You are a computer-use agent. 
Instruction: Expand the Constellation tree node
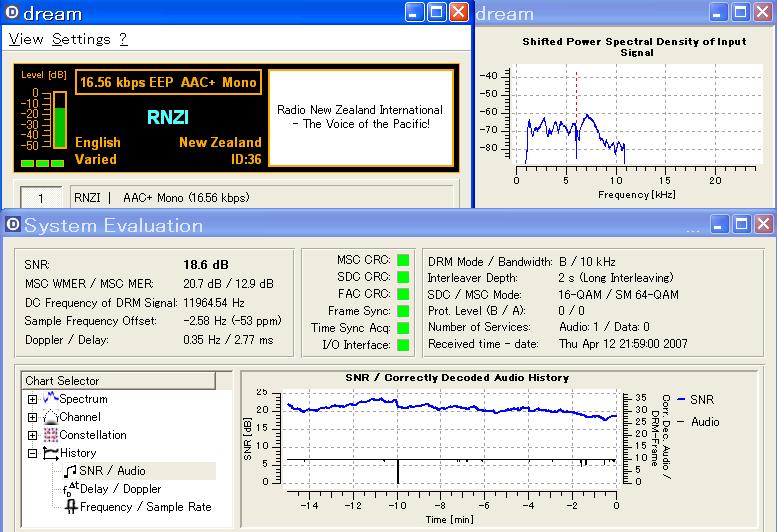[32, 435]
